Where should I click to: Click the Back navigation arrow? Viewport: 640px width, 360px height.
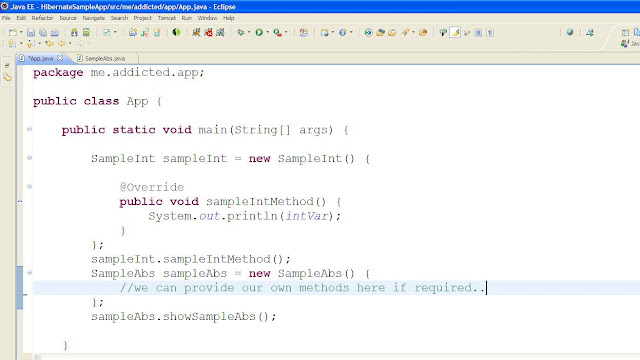tap(62, 43)
